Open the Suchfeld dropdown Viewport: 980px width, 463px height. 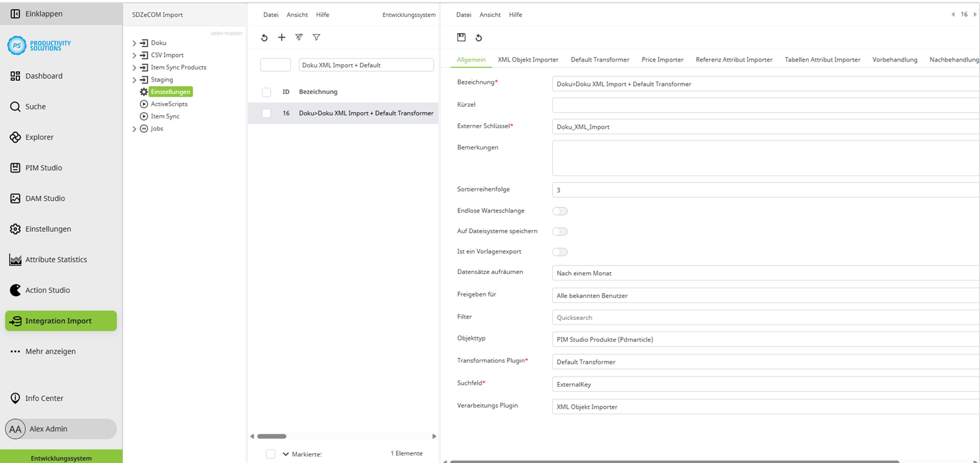pyautogui.click(x=765, y=384)
